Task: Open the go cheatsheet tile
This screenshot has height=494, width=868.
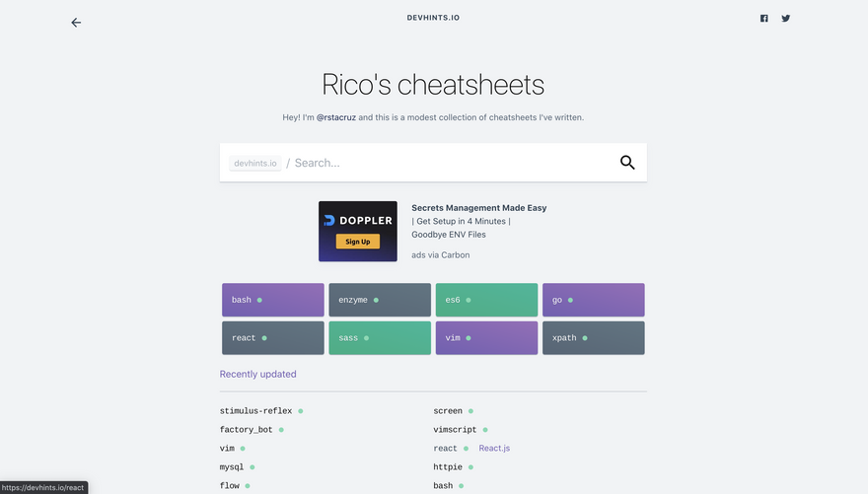Action: point(593,300)
